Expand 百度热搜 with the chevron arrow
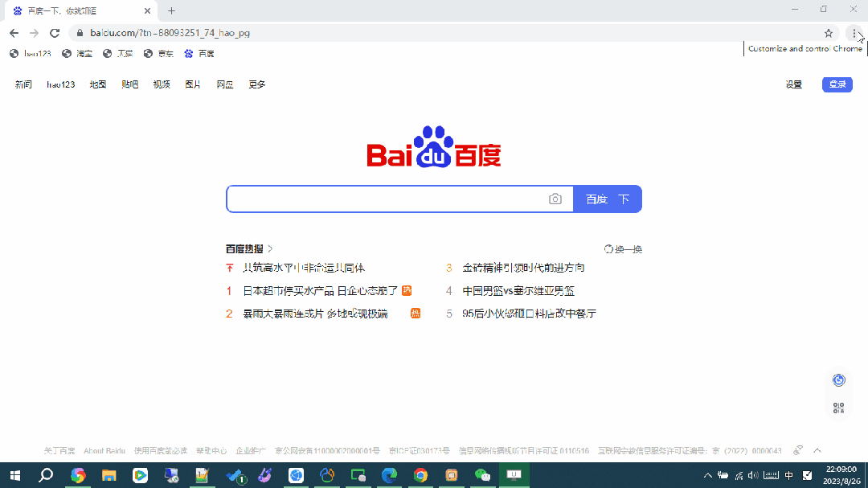 [x=270, y=249]
